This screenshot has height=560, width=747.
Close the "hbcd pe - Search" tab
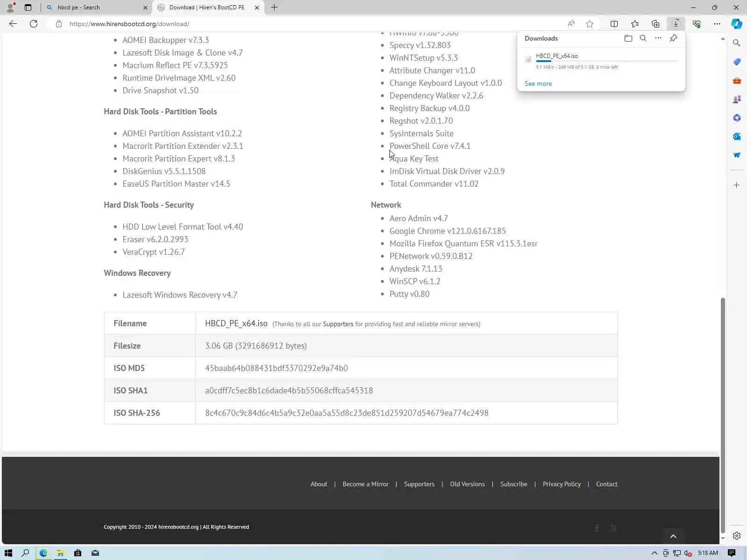tap(145, 7)
